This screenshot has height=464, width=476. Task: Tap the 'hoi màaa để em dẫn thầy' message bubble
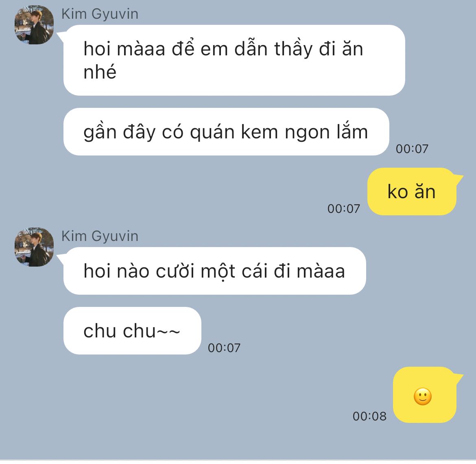pos(234,60)
